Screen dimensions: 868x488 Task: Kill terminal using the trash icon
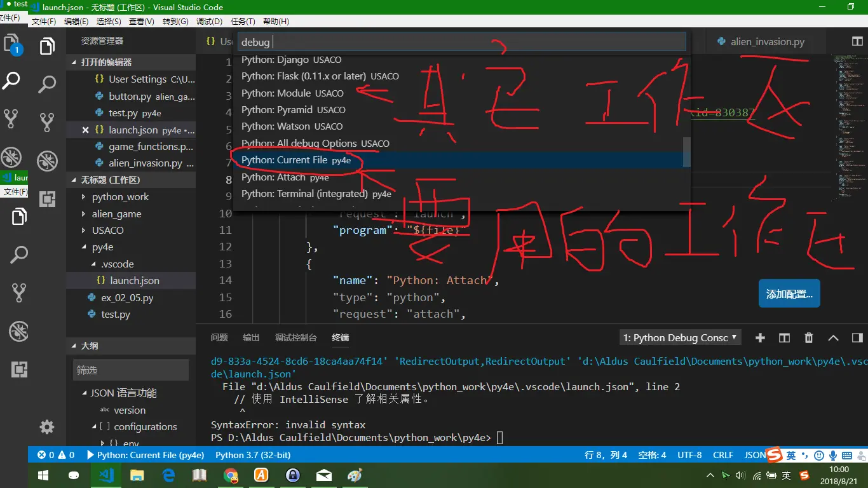pos(809,338)
